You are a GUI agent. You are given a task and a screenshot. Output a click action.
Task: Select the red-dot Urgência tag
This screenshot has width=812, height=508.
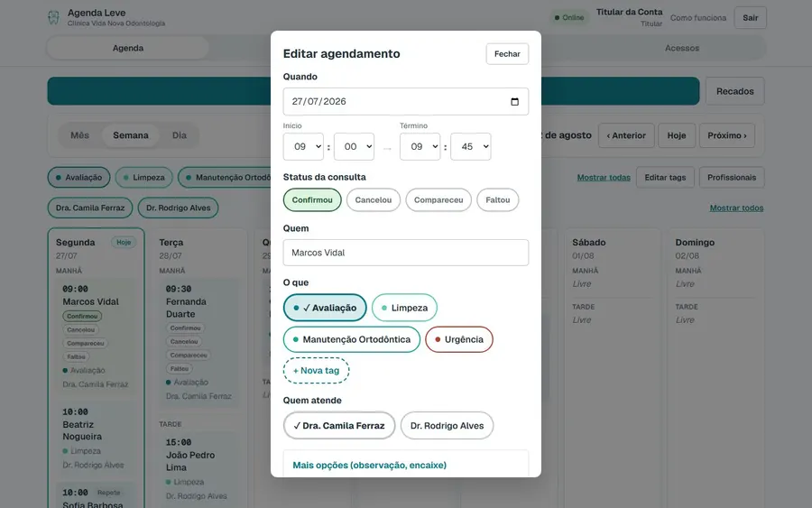[x=459, y=339]
